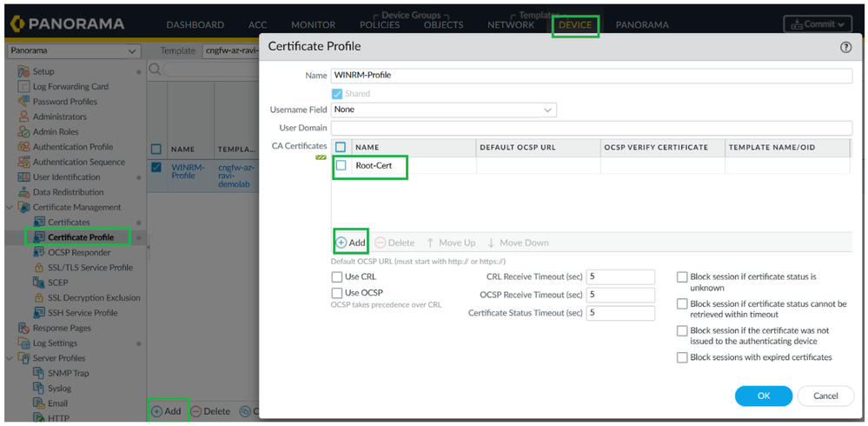
Task: Open SSL Decryption Exclusion lock icon item
Action: coord(39,298)
